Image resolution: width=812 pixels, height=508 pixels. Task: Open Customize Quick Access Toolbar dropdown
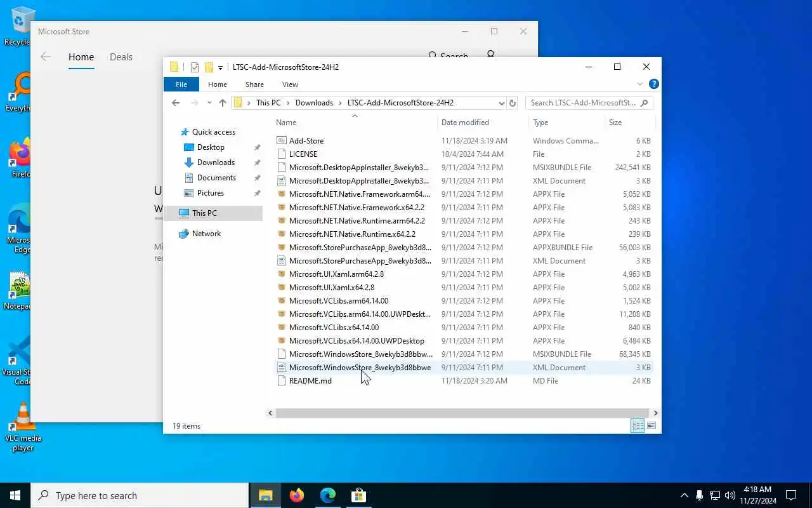click(x=220, y=67)
